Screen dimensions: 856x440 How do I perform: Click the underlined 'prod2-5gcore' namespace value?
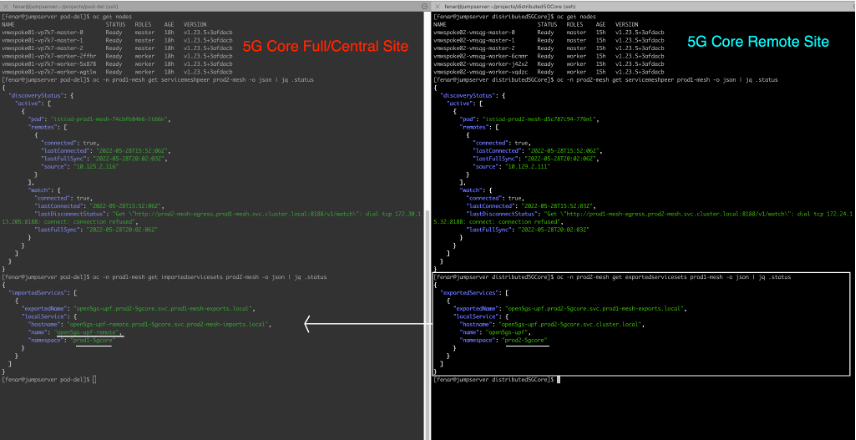[x=528, y=341]
